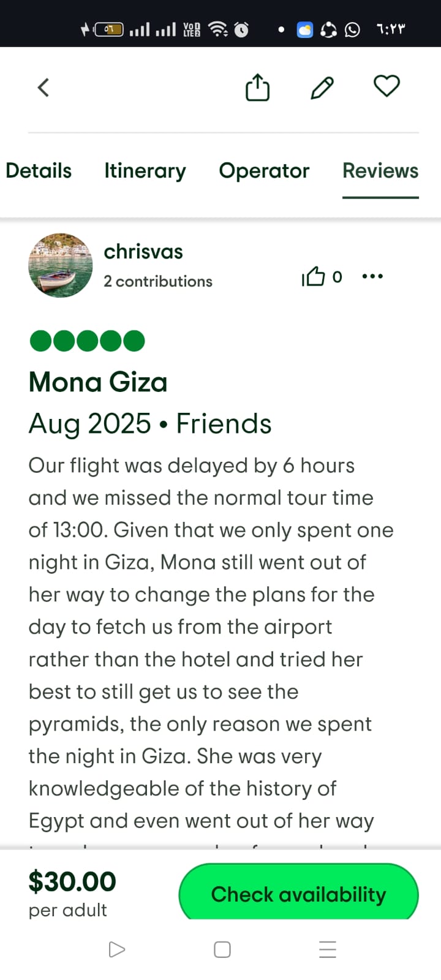The height and width of the screenshot is (980, 441).
Task: Select the Reviews tab
Action: pos(380,170)
